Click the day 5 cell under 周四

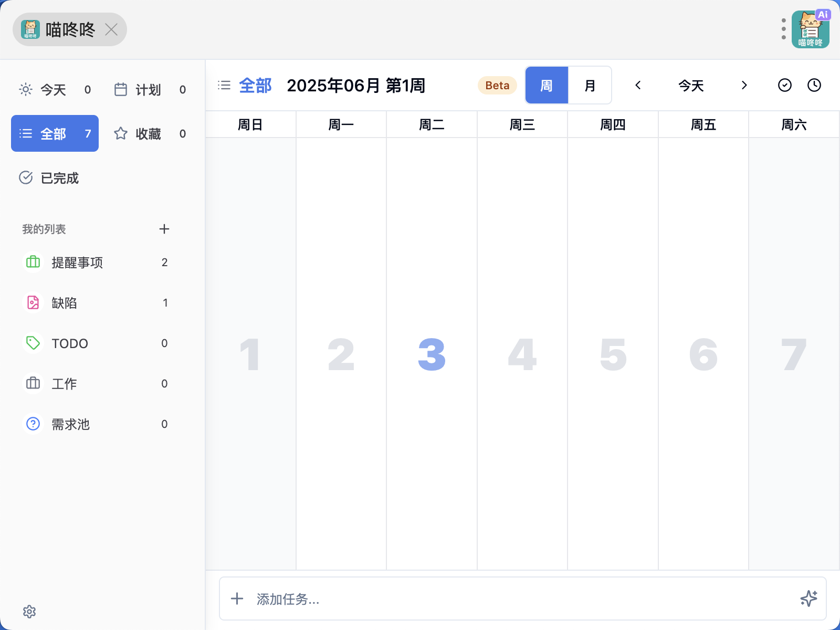click(613, 354)
